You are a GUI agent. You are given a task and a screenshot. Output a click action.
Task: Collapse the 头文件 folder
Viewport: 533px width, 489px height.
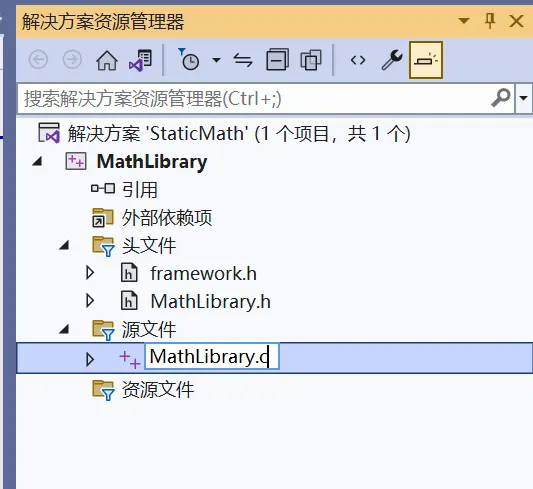pyautogui.click(x=64, y=245)
